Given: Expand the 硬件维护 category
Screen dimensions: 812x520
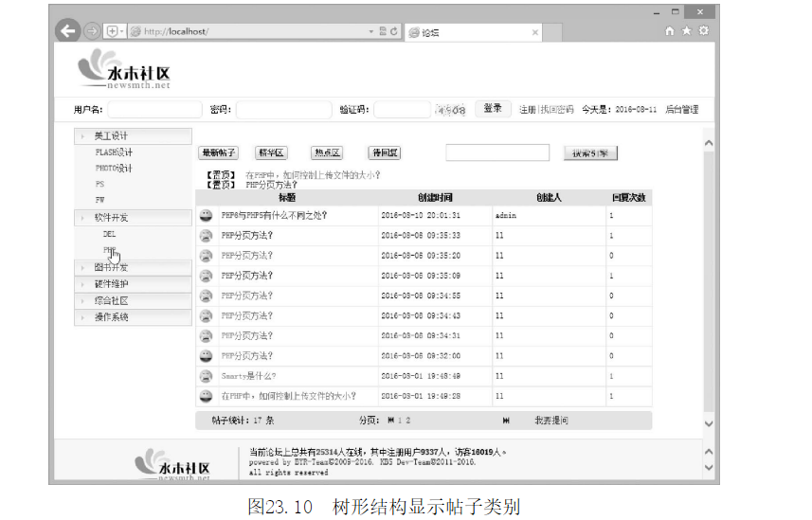Looking at the screenshot, I should coord(111,284).
